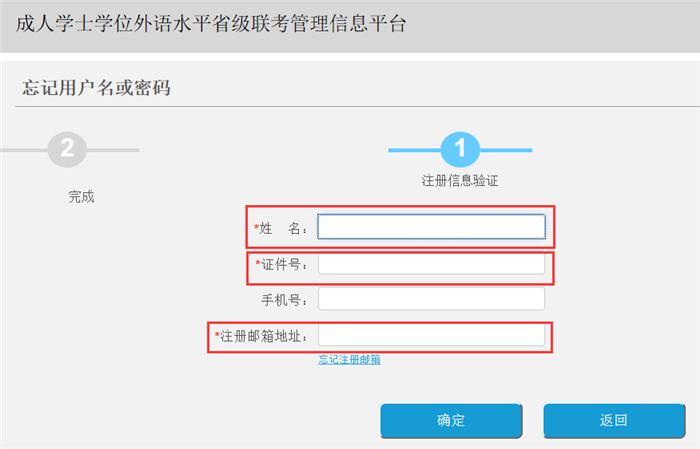Click the 忘记用户名或密码 section heading
Screen dimensions: 700x449
coord(96,88)
